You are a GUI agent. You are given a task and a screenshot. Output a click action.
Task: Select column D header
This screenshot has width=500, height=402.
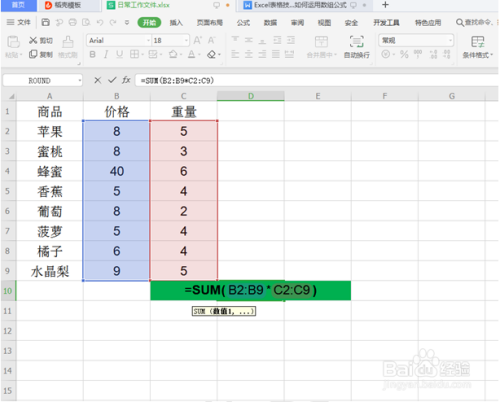(251, 96)
